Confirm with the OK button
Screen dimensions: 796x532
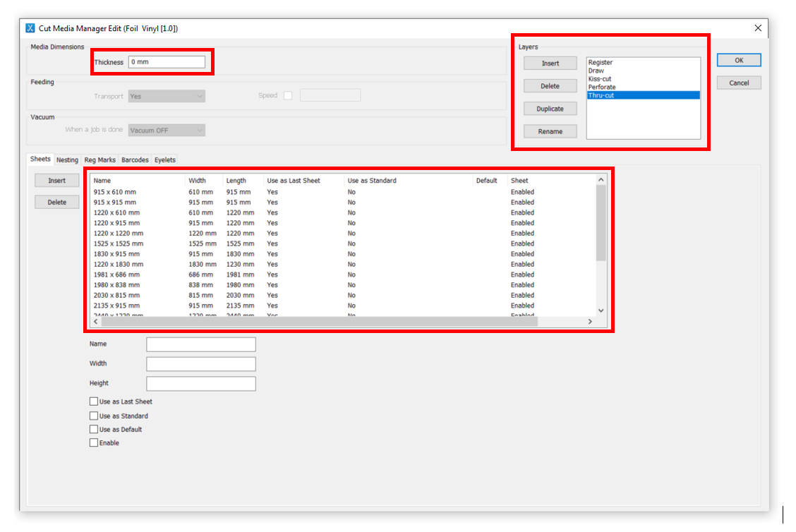739,60
